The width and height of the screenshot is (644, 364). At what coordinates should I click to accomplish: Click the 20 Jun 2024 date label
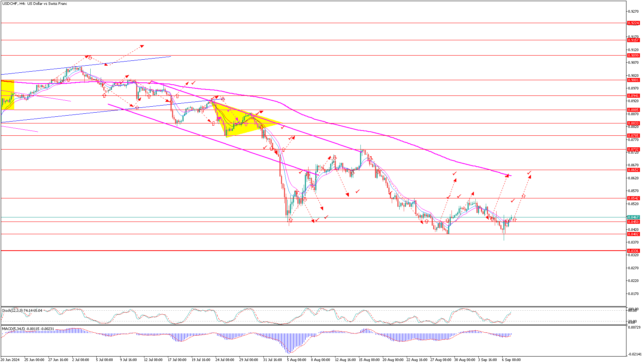(x=10, y=360)
